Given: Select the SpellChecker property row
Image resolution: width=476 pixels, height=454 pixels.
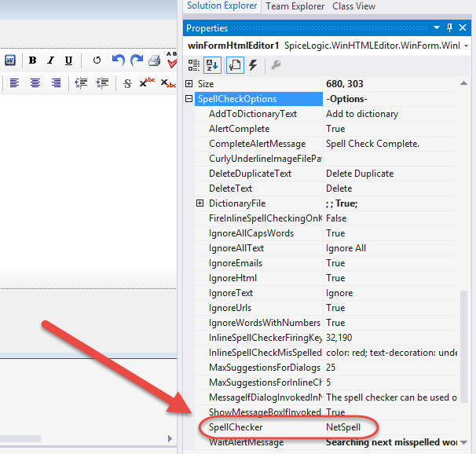Looking at the screenshot, I should [326, 427].
